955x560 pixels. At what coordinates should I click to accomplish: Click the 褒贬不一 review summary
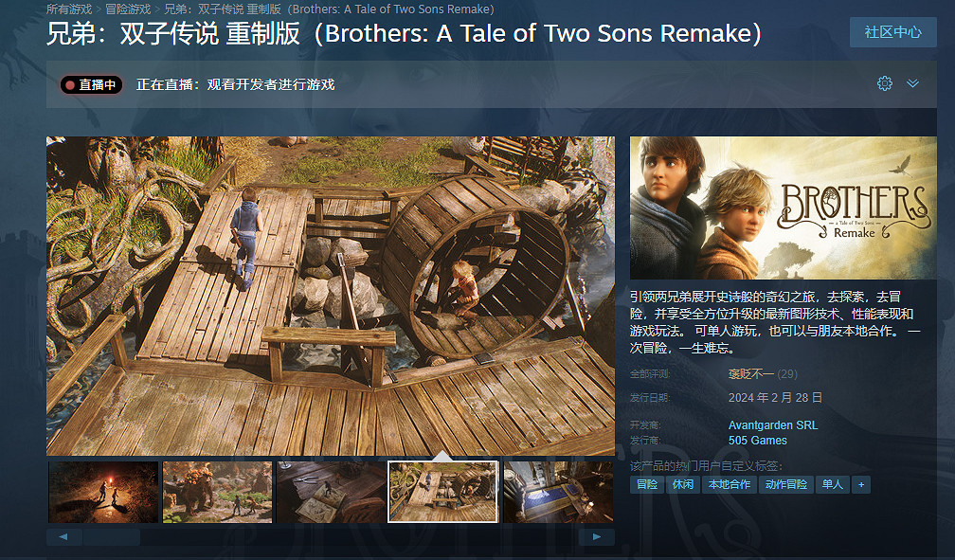click(751, 373)
